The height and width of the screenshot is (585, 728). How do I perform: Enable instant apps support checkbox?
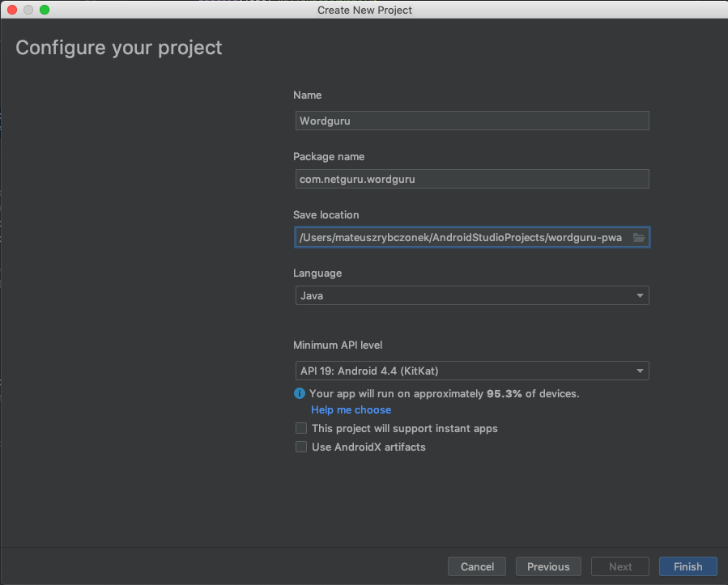tap(301, 428)
